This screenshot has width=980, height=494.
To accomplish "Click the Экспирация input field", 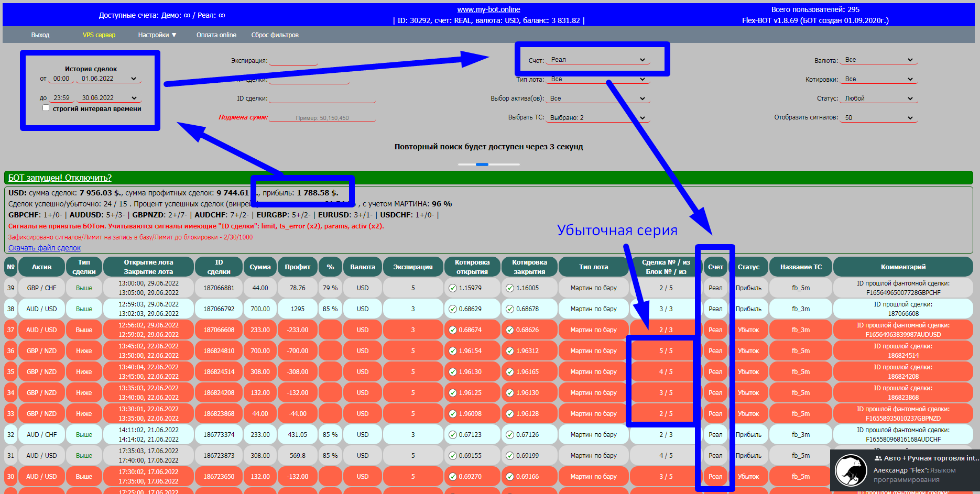I will point(293,60).
